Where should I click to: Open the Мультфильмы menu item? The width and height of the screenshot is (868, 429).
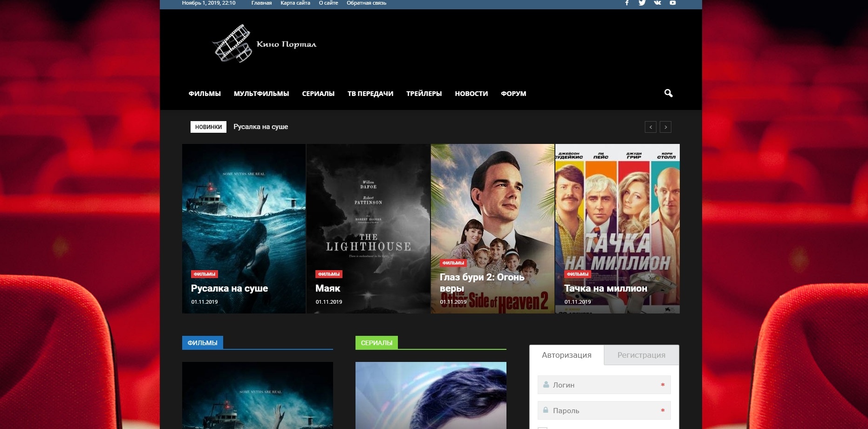click(261, 94)
